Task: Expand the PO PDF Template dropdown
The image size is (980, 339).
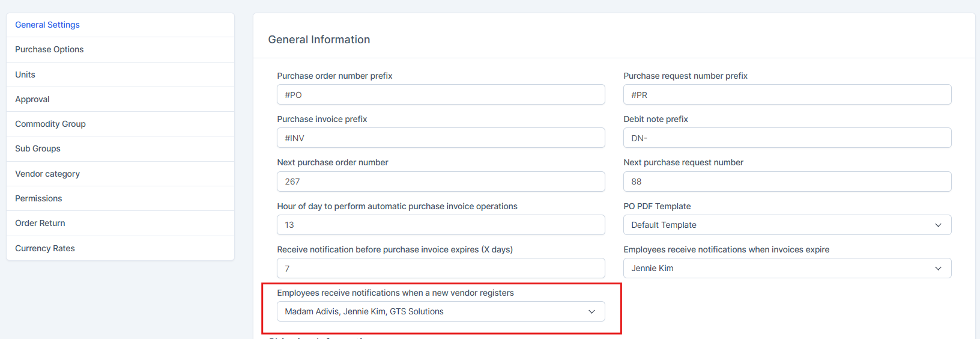Action: [787, 225]
